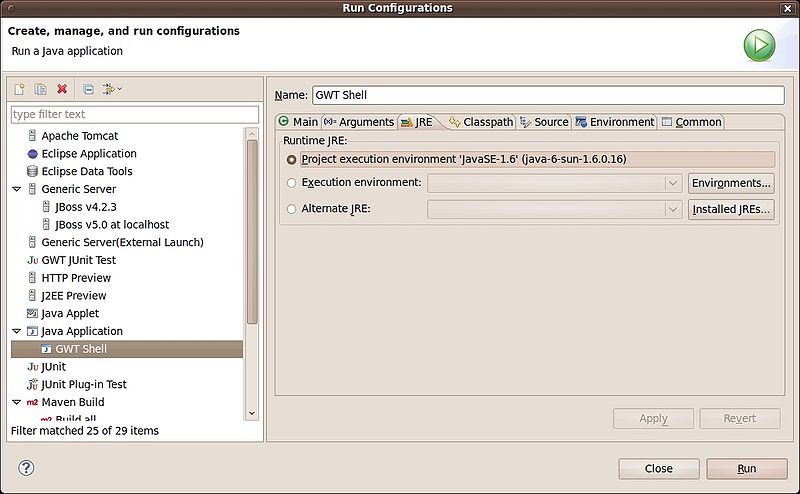Click the Generic Server(External Launch) icon
The image size is (800, 494).
tap(32, 242)
